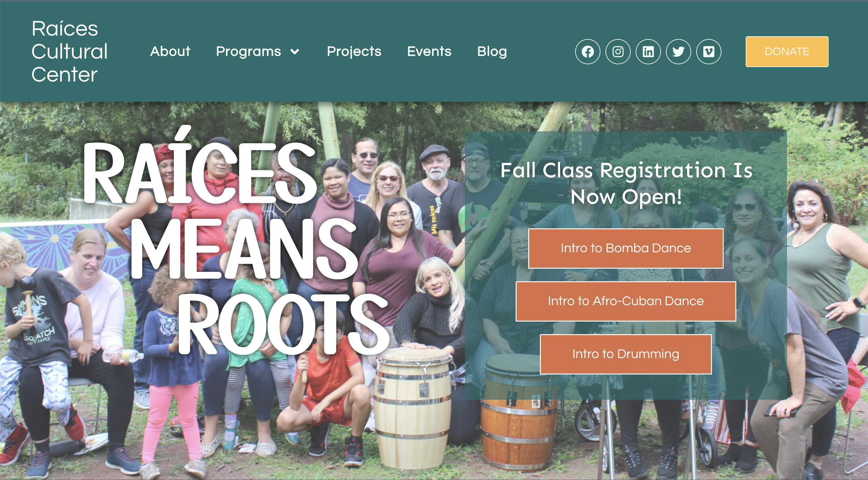Open the Programs menu item
Image resolution: width=868 pixels, height=480 pixels.
pos(248,52)
